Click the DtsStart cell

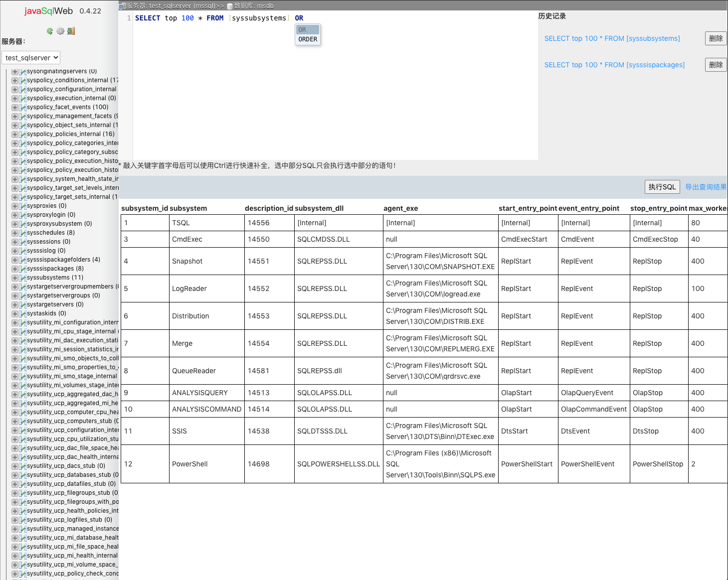(528, 431)
